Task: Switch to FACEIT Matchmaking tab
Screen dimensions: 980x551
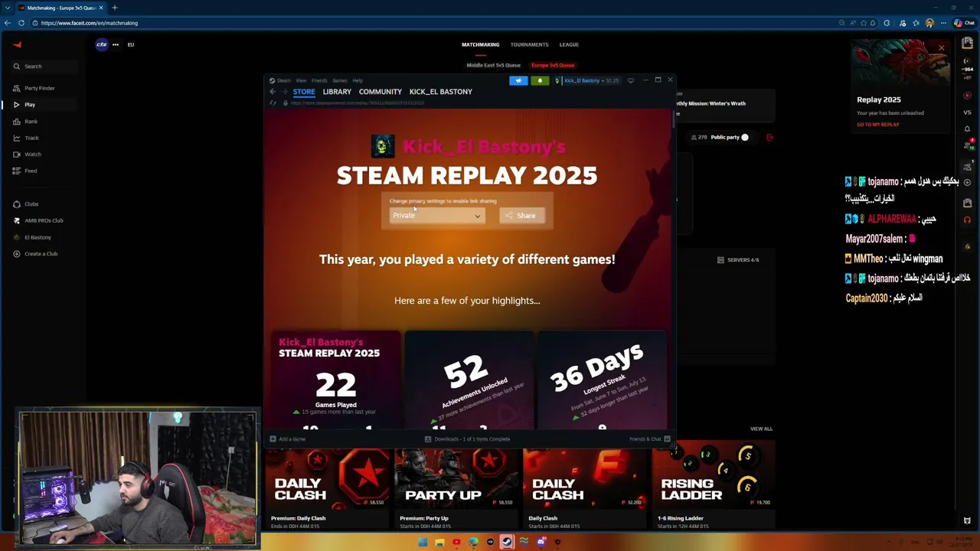Action: click(x=480, y=44)
